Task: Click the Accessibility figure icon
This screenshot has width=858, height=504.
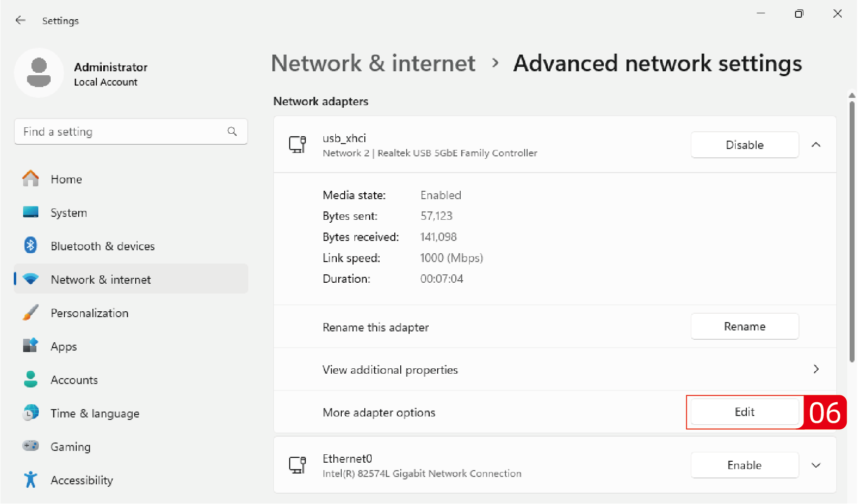Action: click(x=30, y=479)
